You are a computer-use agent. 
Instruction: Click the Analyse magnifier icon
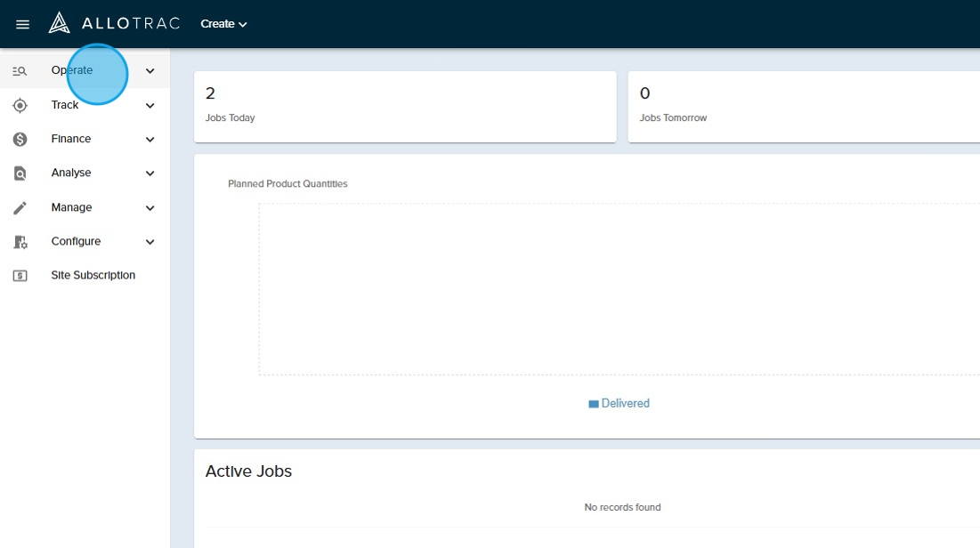tap(20, 173)
